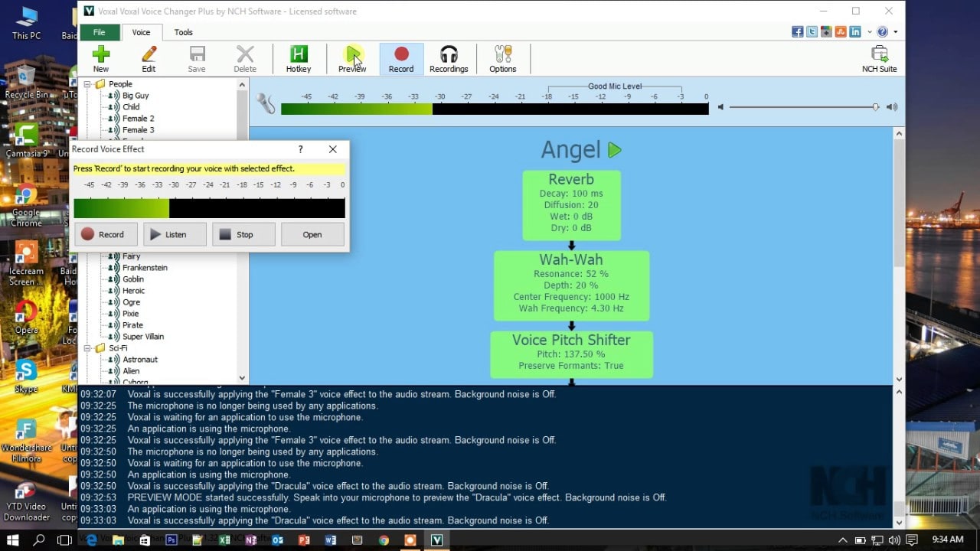
Task: Switch to the Tools tab
Action: tap(184, 32)
